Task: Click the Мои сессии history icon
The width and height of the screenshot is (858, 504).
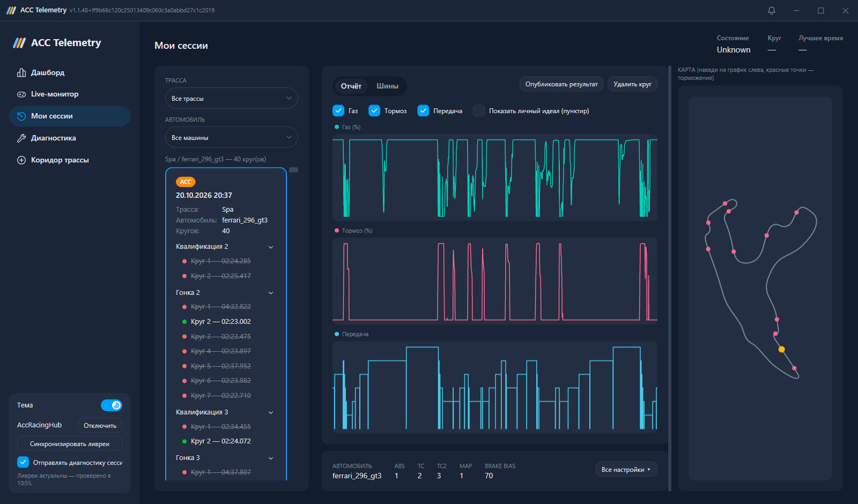Action: (21, 116)
